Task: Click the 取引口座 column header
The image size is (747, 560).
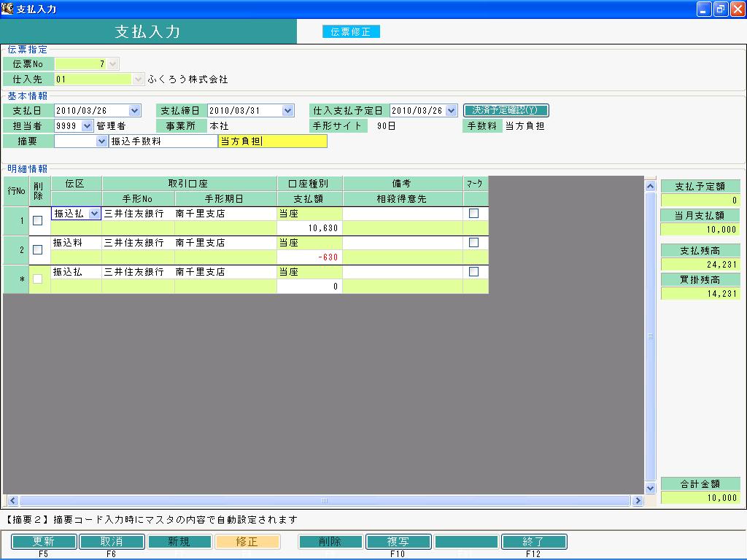Action: (189, 183)
